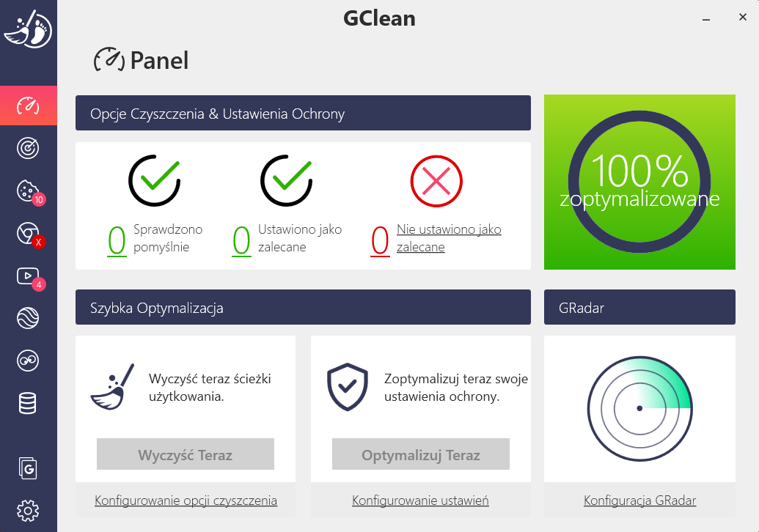Open the Chrome browser sidebar icon
759x532 pixels.
tap(30, 234)
